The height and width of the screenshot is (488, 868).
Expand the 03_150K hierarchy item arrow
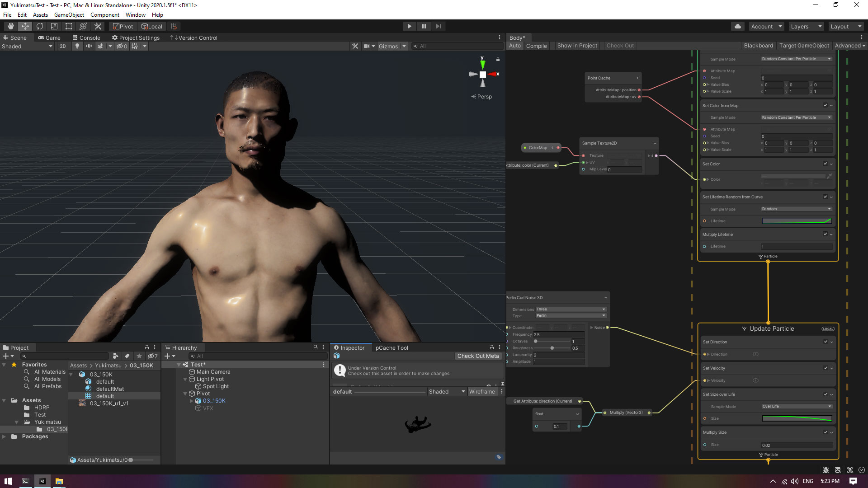[192, 401]
